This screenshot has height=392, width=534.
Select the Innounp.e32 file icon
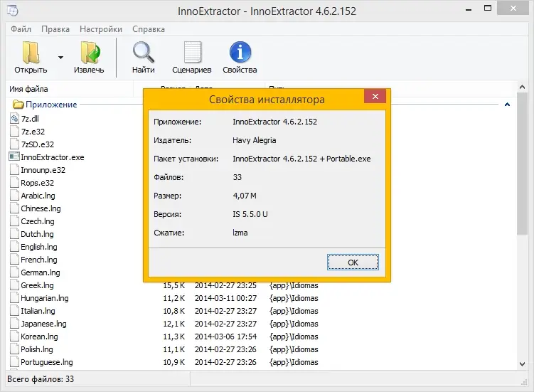[14, 170]
